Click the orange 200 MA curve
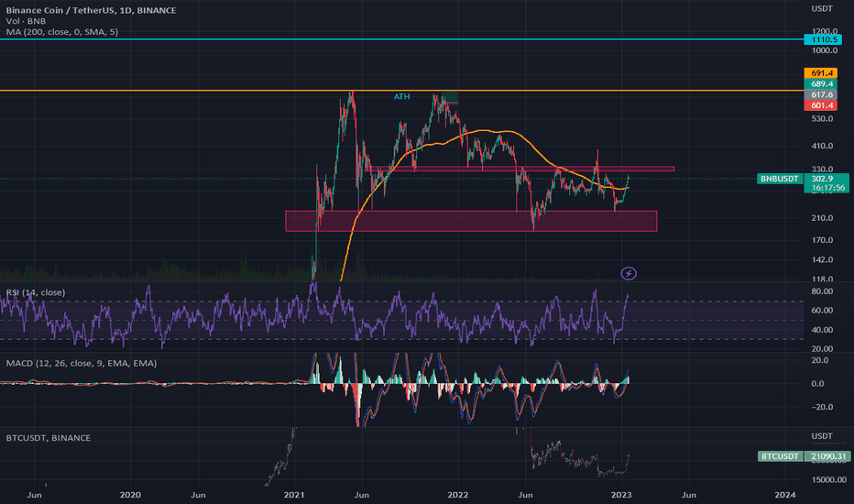Image resolution: width=854 pixels, height=504 pixels. click(485, 131)
